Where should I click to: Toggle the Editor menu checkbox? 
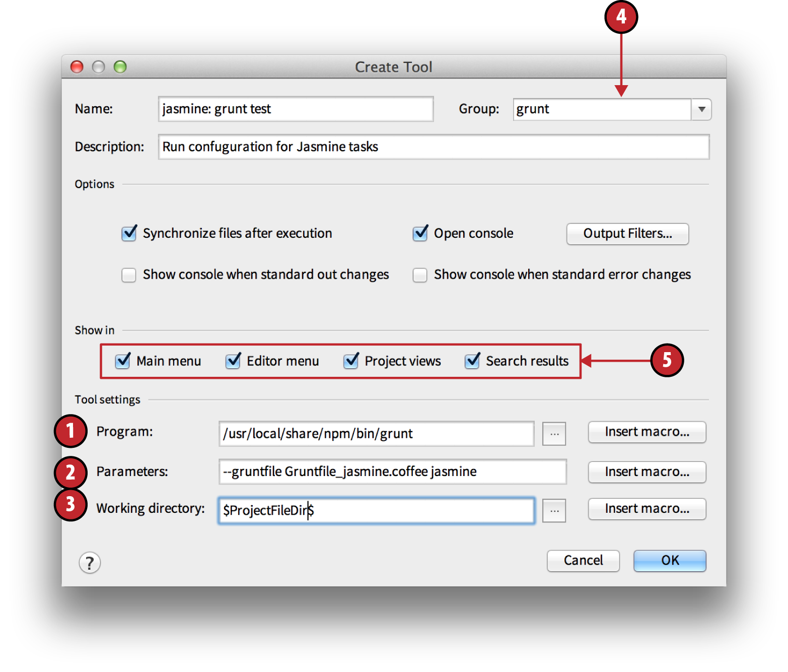(233, 361)
